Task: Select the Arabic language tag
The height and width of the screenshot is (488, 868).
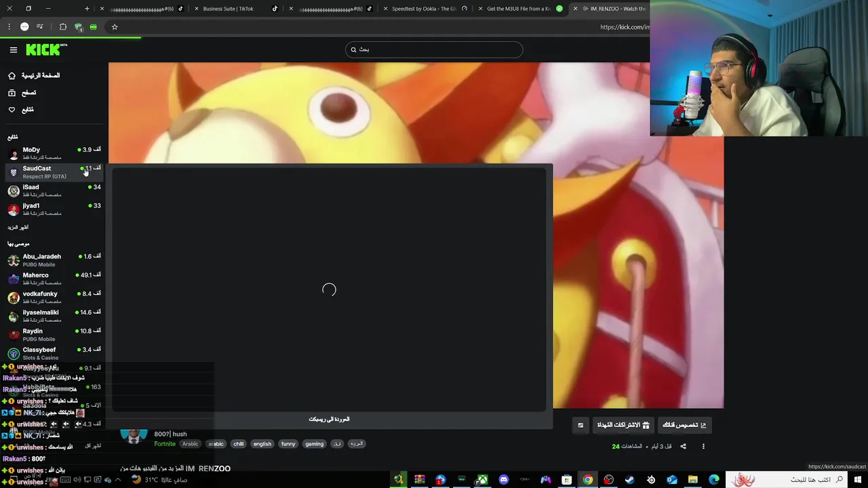Action: 191,444
